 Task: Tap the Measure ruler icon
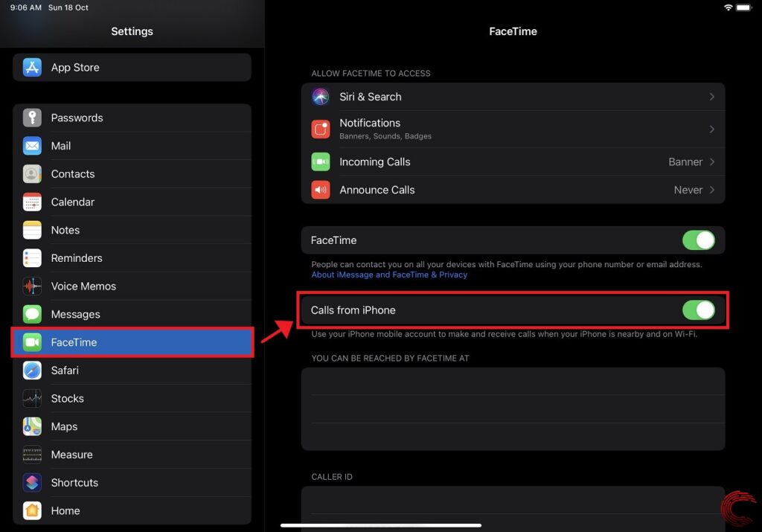(x=32, y=455)
